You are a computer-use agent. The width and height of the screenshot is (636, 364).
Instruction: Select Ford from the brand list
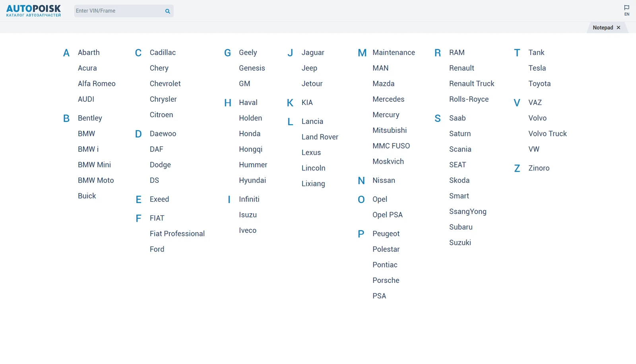(x=157, y=249)
